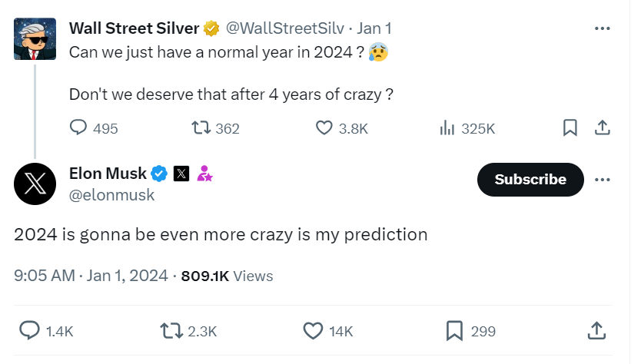Image resolution: width=641 pixels, height=364 pixels.
Task: Bookmark Elon Musk's post with 299 saves
Action: click(454, 331)
